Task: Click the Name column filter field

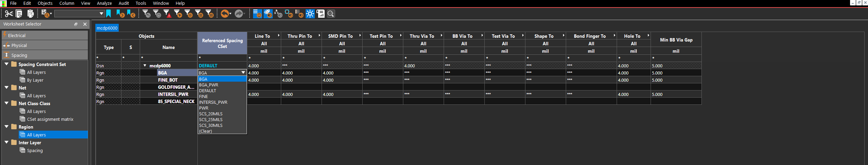Action: 169,58
